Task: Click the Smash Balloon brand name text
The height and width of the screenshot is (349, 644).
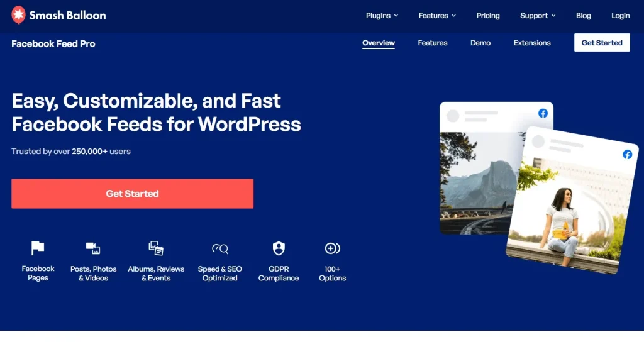Action: 68,16
